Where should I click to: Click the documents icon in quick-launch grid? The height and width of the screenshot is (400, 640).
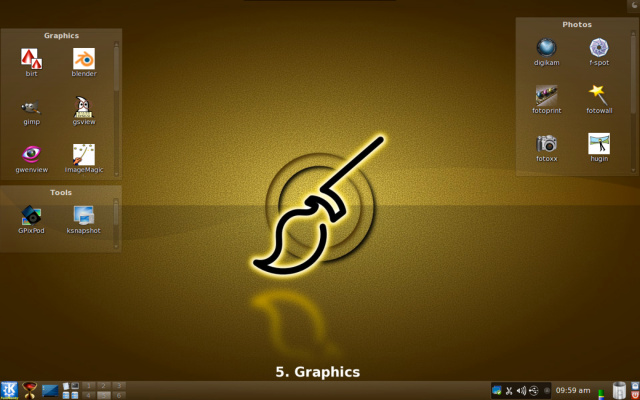click(66, 386)
